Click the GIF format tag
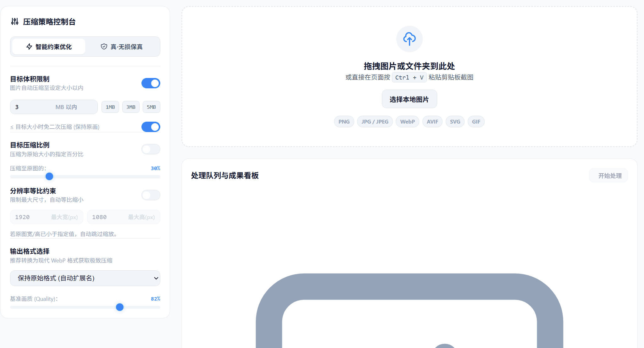Viewport: 644px width, 348px height. [476, 122]
